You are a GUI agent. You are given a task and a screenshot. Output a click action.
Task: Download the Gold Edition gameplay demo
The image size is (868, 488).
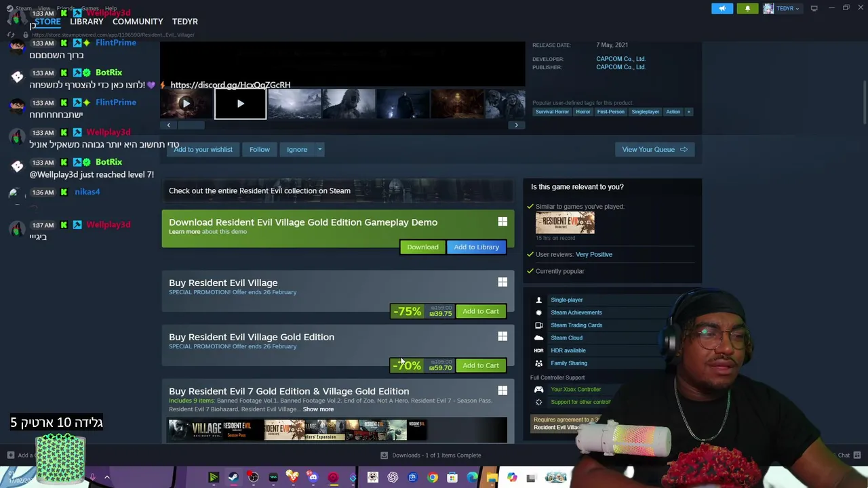(422, 247)
